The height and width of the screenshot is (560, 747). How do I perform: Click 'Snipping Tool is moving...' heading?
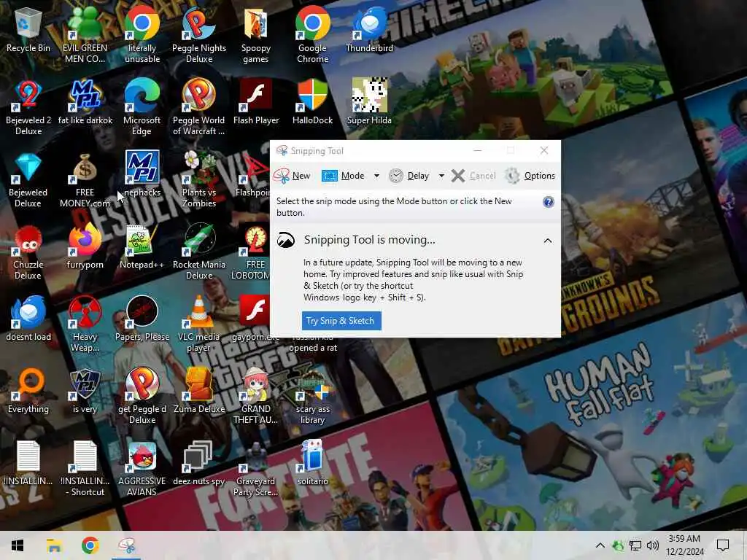coord(370,240)
